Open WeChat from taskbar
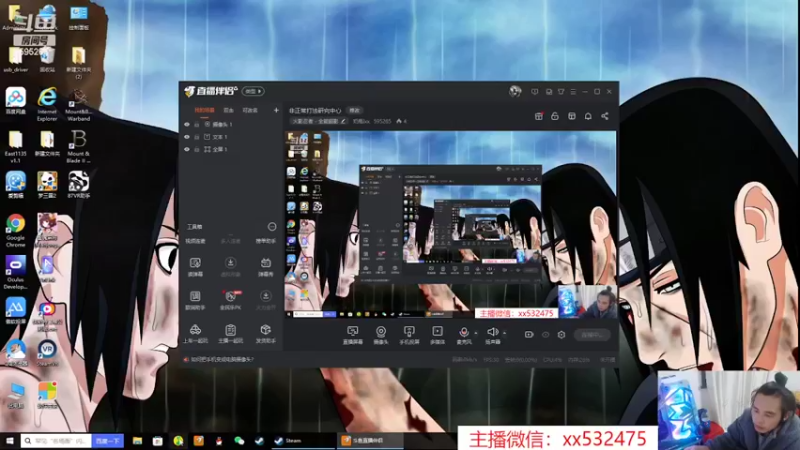The image size is (800, 450). click(x=239, y=440)
